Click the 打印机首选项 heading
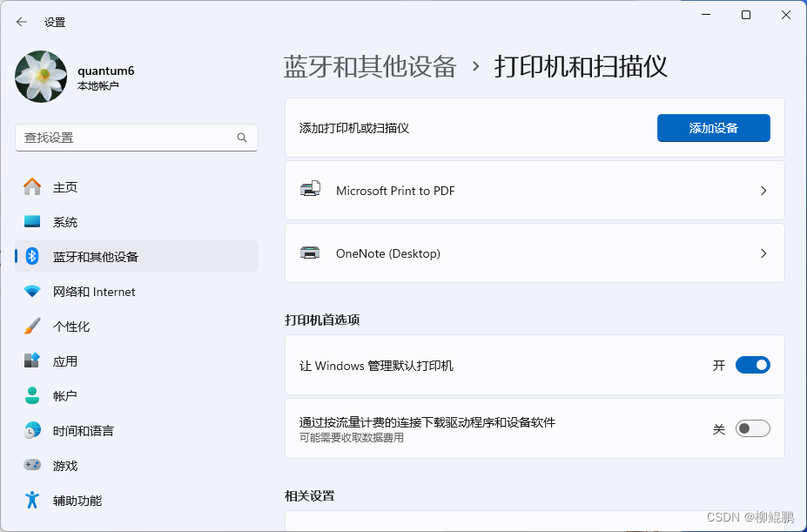The width and height of the screenshot is (807, 532). pos(322,320)
